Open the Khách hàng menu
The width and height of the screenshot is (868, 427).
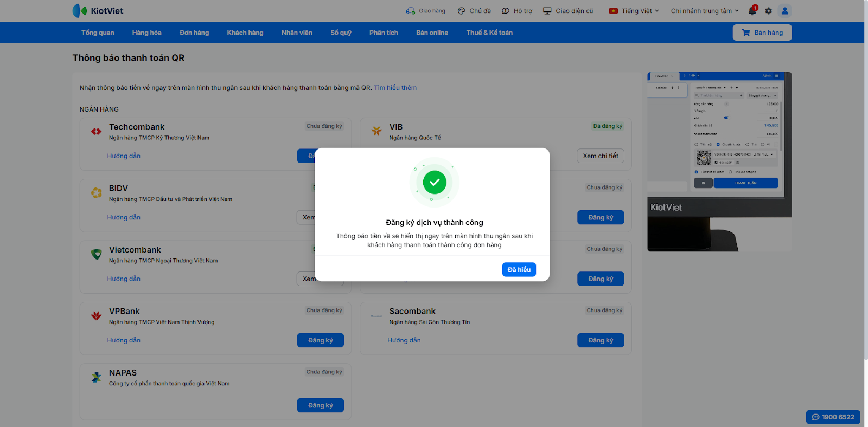(245, 33)
